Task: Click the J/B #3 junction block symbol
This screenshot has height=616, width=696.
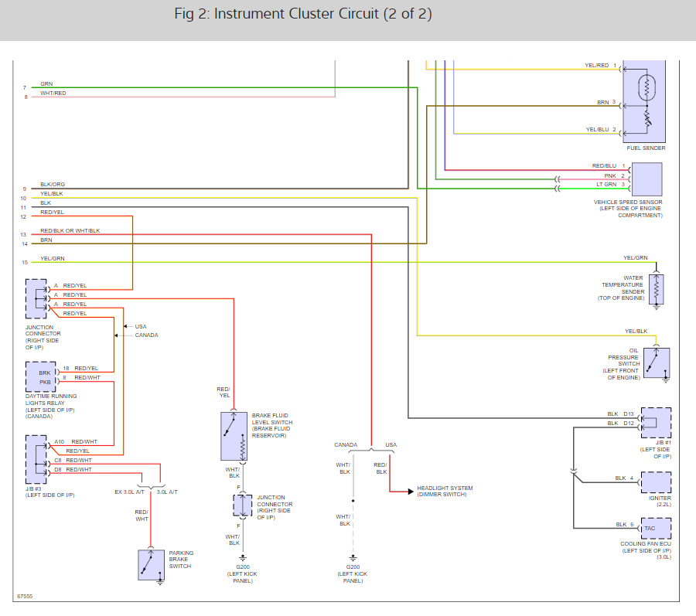Action: coord(36,459)
